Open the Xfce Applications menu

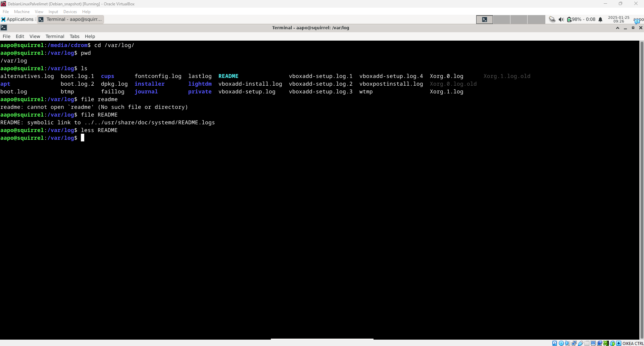17,19
